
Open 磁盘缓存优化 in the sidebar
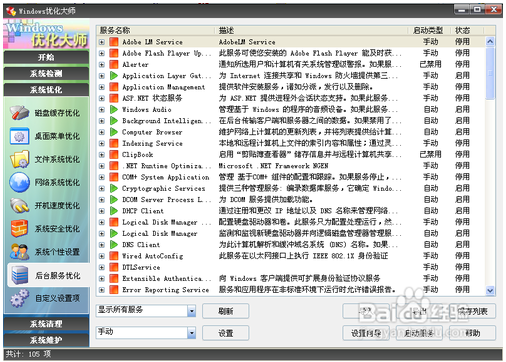point(46,113)
